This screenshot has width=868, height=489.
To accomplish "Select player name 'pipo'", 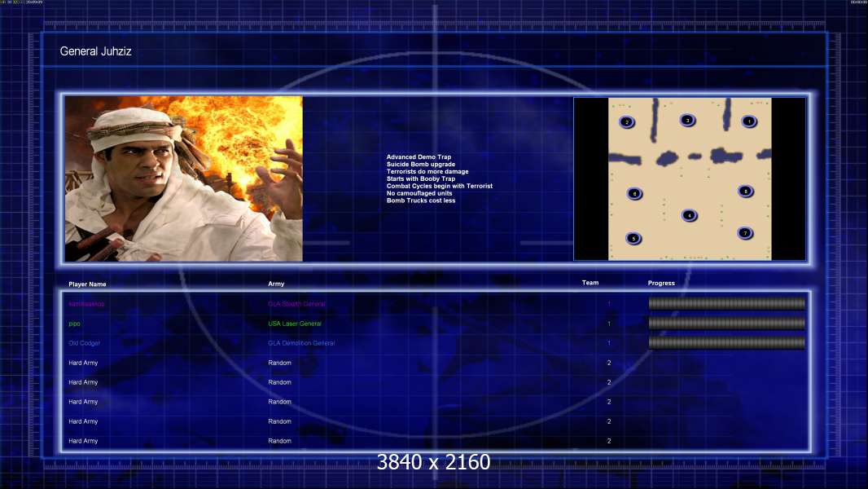I will coord(74,324).
